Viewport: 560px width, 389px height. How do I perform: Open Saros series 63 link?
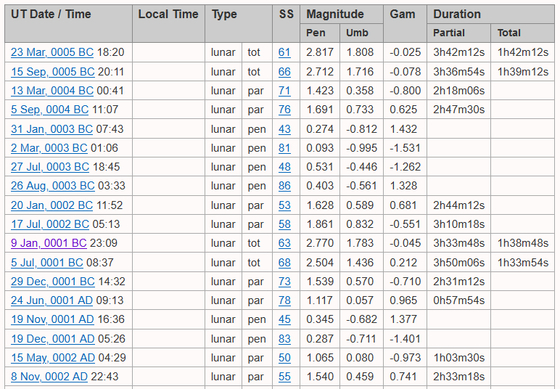(x=284, y=243)
